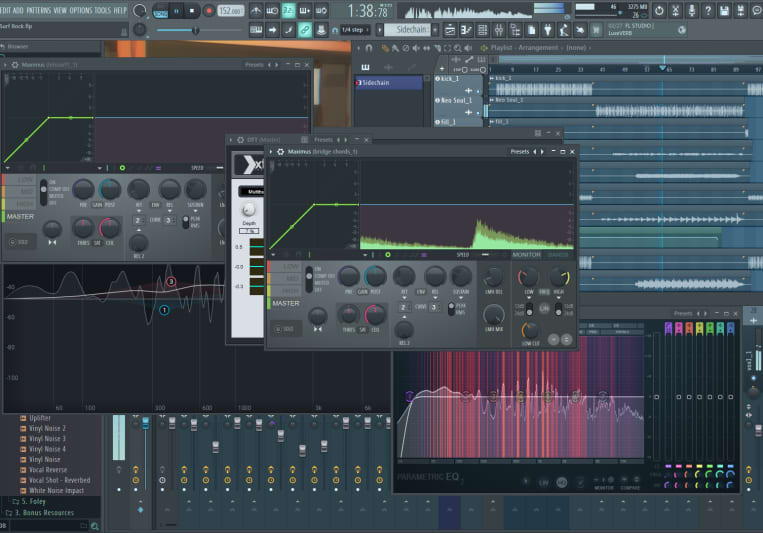The image size is (763, 533).
Task: Open the HELP menu
Action: click(x=120, y=10)
